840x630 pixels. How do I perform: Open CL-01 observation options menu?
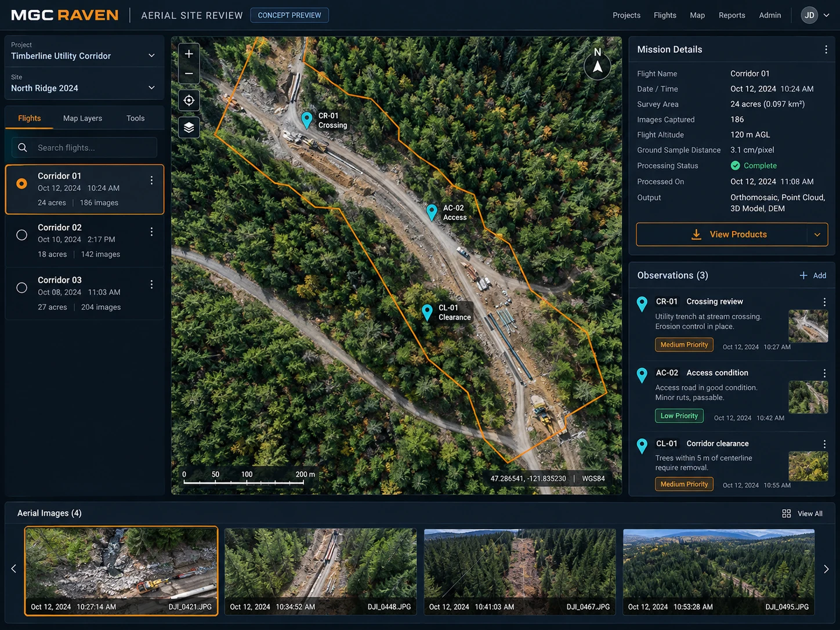coord(824,444)
